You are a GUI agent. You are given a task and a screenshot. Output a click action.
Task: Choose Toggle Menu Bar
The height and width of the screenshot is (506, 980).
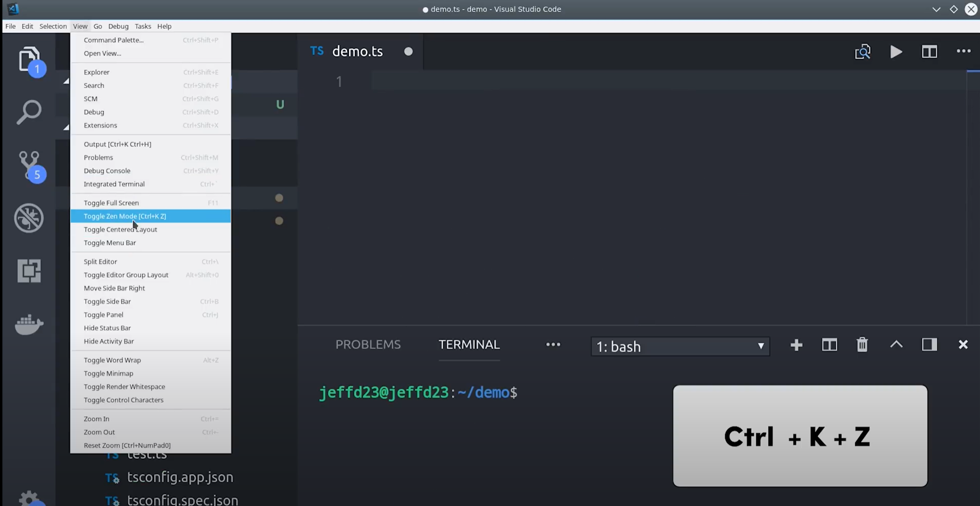[151, 242]
